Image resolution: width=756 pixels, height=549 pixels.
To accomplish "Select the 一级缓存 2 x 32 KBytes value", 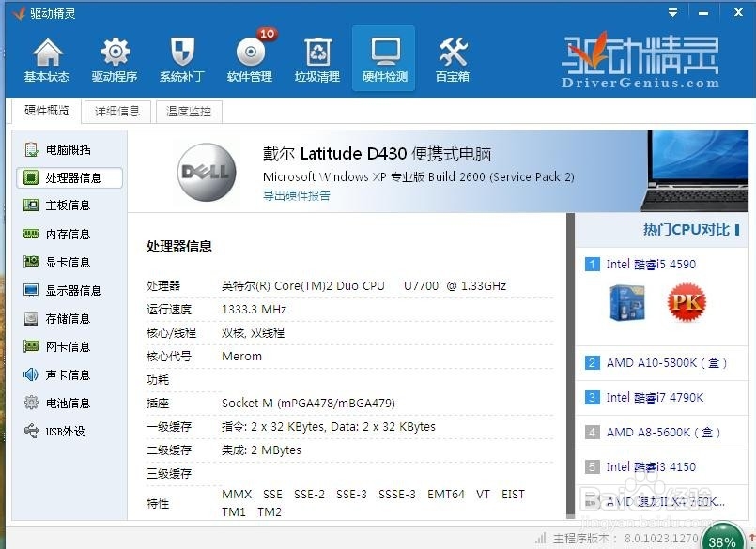I will coord(329,427).
